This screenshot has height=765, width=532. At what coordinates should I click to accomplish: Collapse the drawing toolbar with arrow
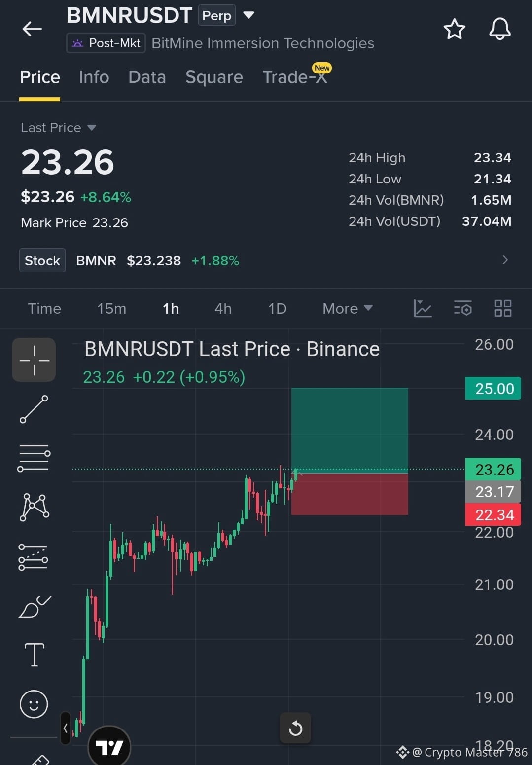(x=66, y=728)
